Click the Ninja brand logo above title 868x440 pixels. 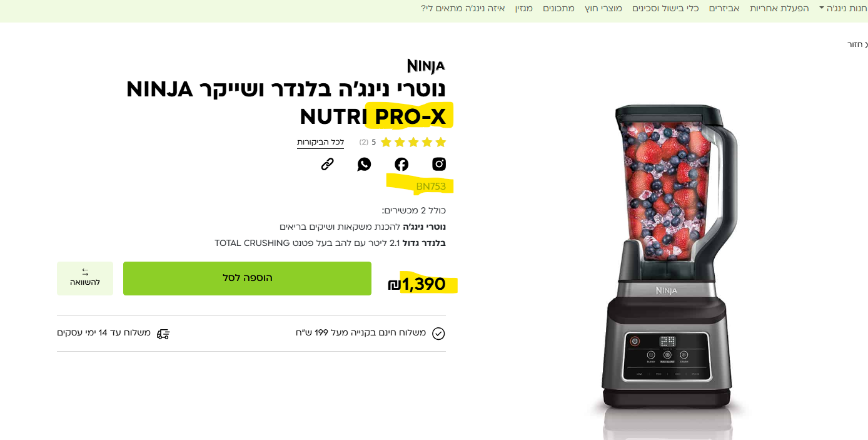(426, 66)
